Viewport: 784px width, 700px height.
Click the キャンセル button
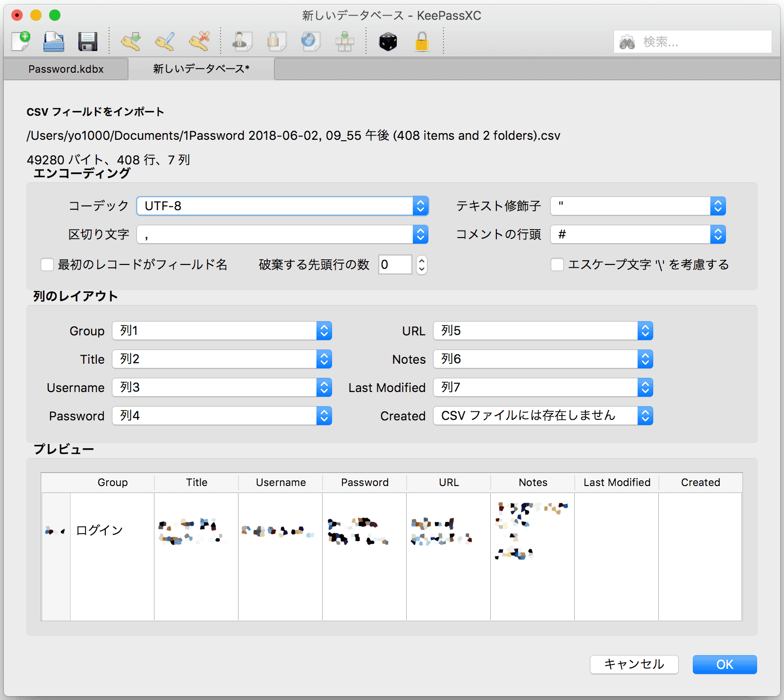pyautogui.click(x=634, y=664)
